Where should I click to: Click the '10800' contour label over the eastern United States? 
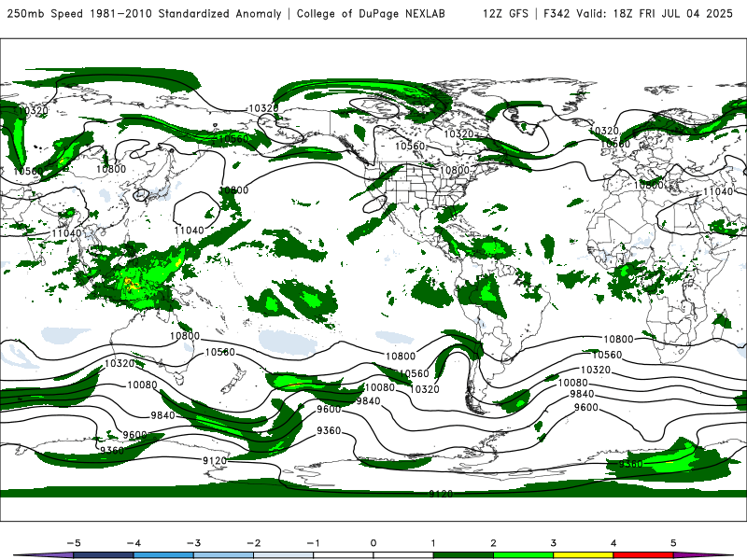click(x=455, y=171)
